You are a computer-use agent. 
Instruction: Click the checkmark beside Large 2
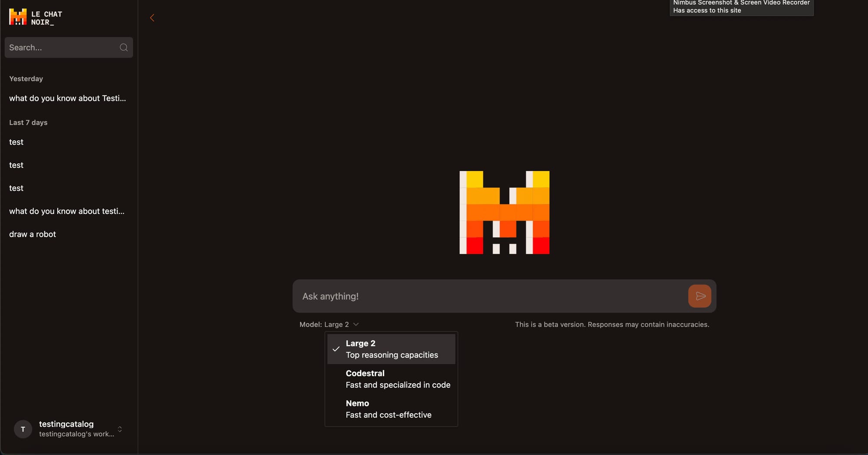point(336,349)
